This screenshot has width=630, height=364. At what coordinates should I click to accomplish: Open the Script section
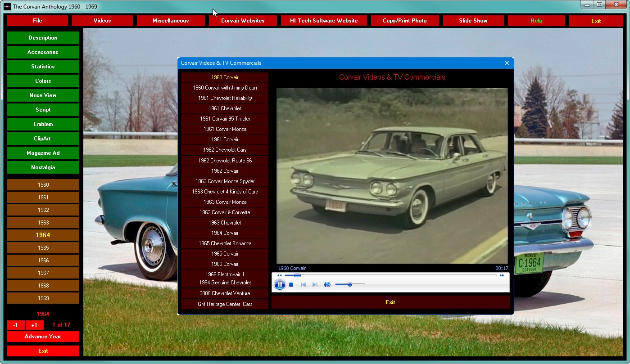click(43, 110)
